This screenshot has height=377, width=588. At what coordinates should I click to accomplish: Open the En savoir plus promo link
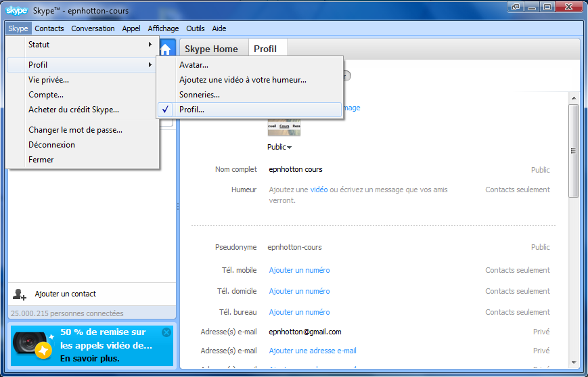pyautogui.click(x=89, y=359)
